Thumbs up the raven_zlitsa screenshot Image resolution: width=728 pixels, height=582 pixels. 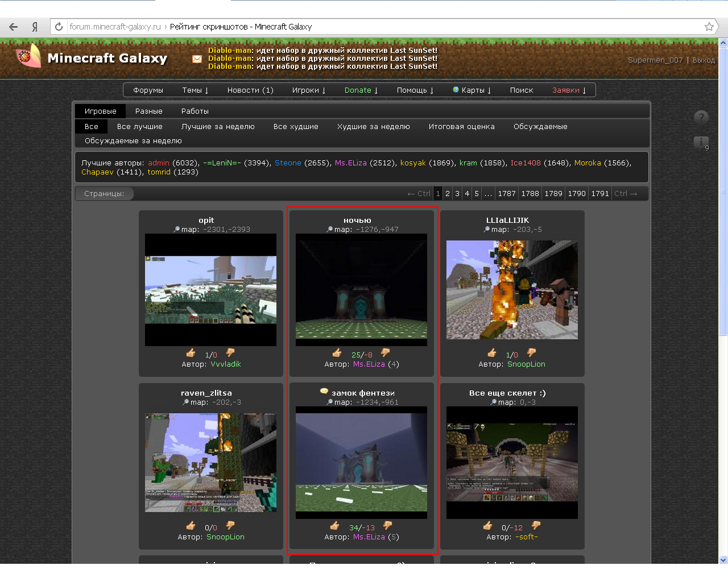coord(191,526)
